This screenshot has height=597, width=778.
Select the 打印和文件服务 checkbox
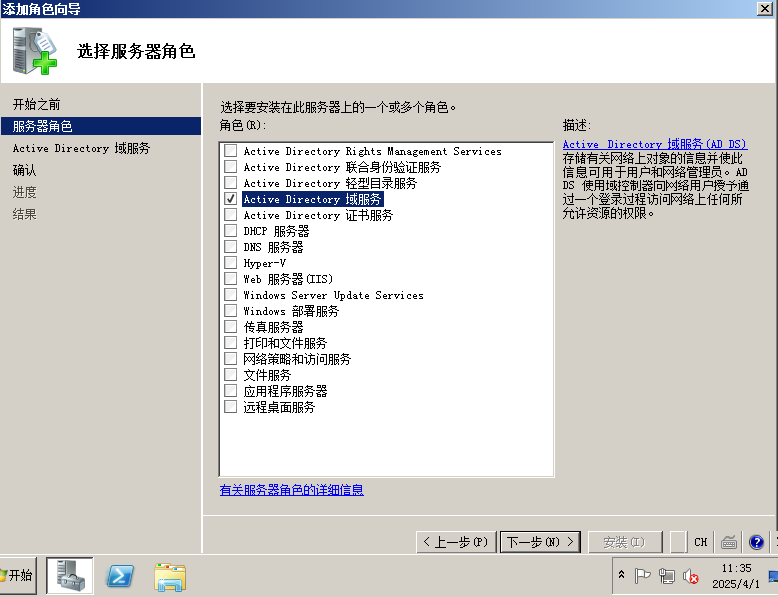point(230,342)
